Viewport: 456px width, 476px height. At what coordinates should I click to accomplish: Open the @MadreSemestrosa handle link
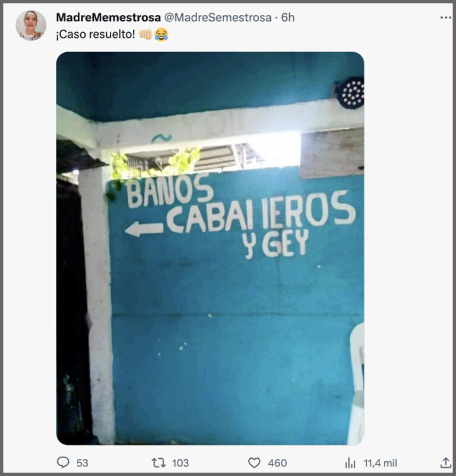(218, 18)
